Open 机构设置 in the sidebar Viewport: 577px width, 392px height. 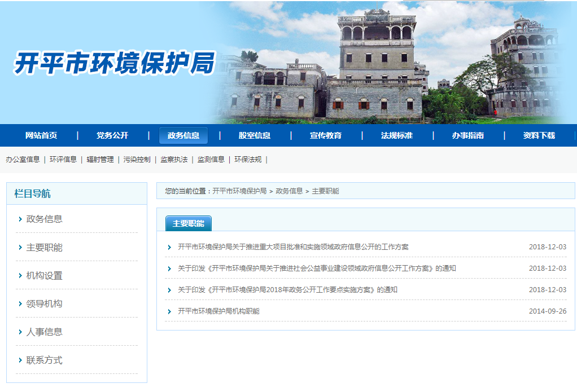point(44,275)
